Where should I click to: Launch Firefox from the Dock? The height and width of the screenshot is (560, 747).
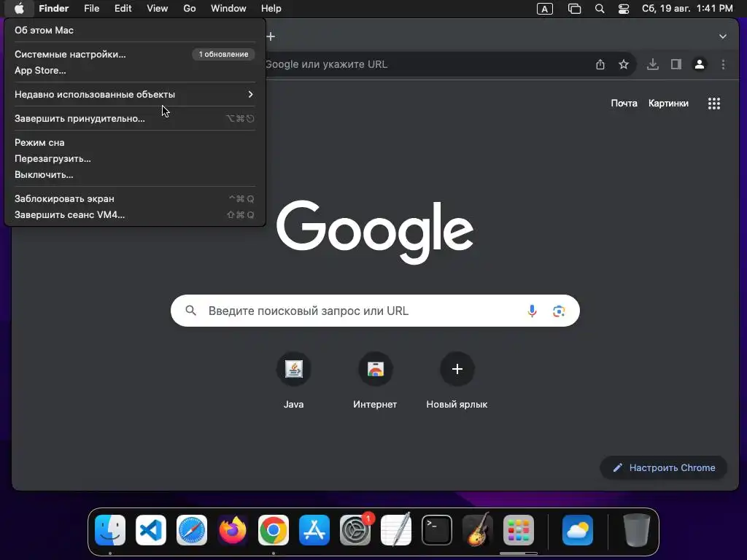point(233,530)
